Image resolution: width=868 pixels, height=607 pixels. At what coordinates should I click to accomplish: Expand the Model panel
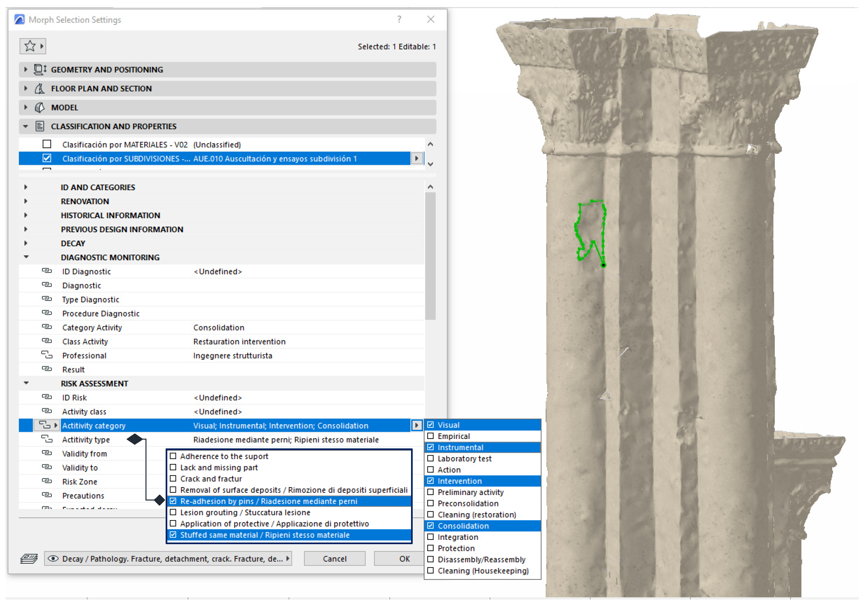[25, 107]
